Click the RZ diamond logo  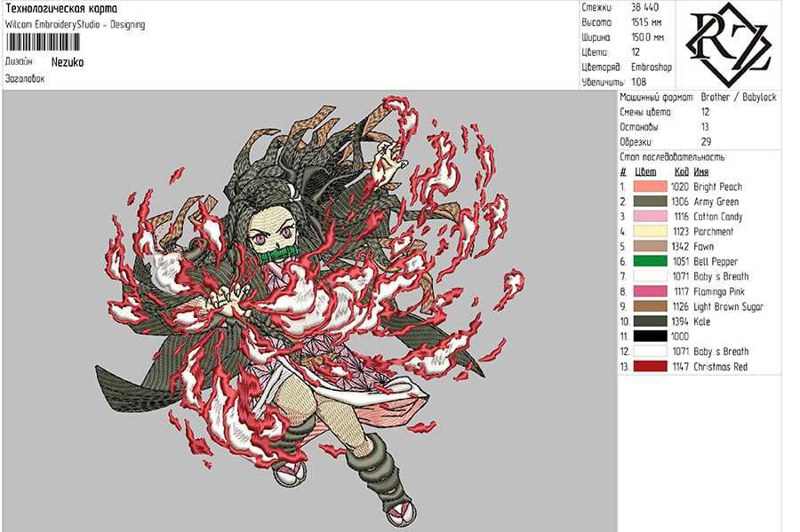tap(729, 44)
